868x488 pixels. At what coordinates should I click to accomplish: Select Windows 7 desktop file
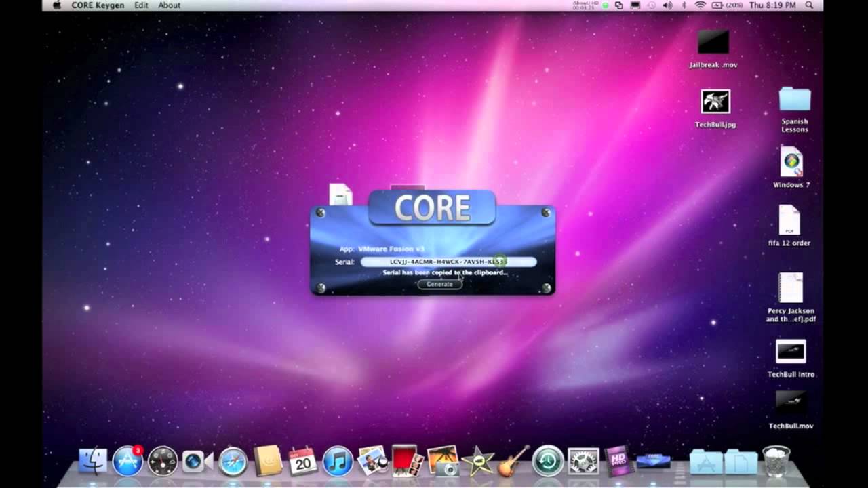791,168
